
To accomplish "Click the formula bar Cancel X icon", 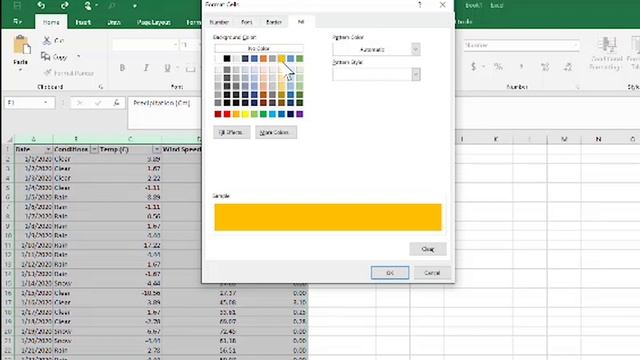I will click(x=80, y=103).
